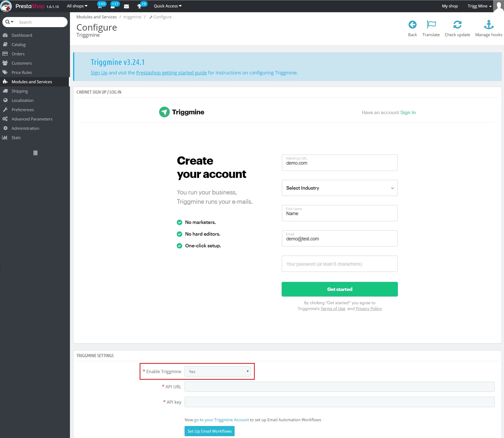This screenshot has width=504, height=438.
Task: Open the Quick Access dropdown
Action: [168, 6]
